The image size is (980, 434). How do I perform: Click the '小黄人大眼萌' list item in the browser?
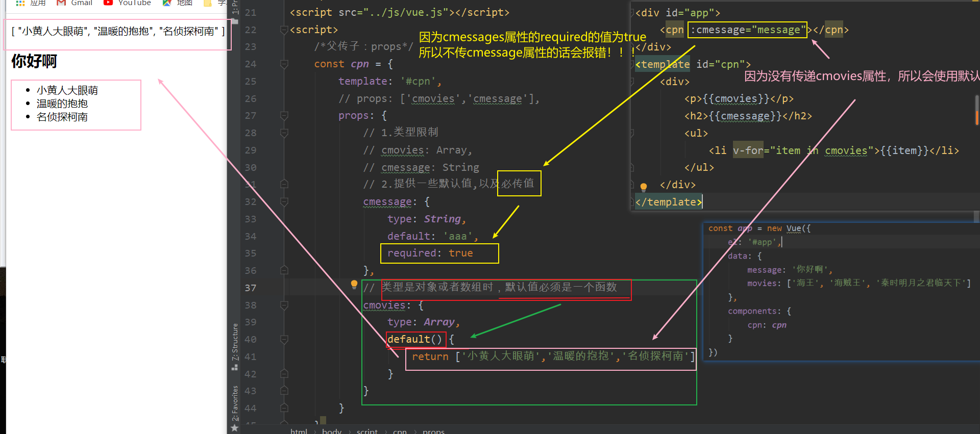[x=67, y=90]
